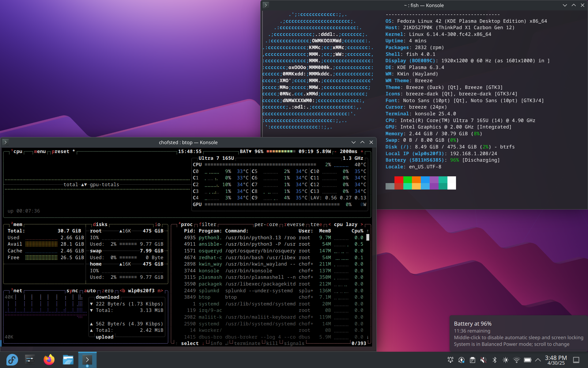Unmute audio via muted speaker icon

(x=483, y=360)
